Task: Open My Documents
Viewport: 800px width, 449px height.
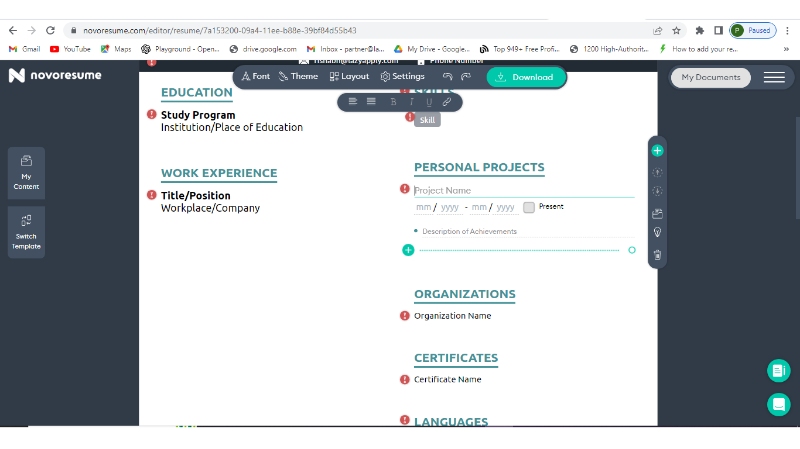Action: point(711,77)
